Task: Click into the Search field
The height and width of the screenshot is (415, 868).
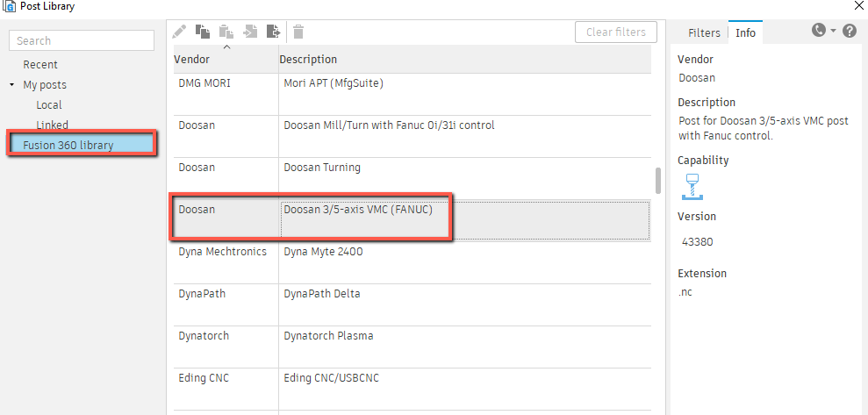Action: (82, 41)
